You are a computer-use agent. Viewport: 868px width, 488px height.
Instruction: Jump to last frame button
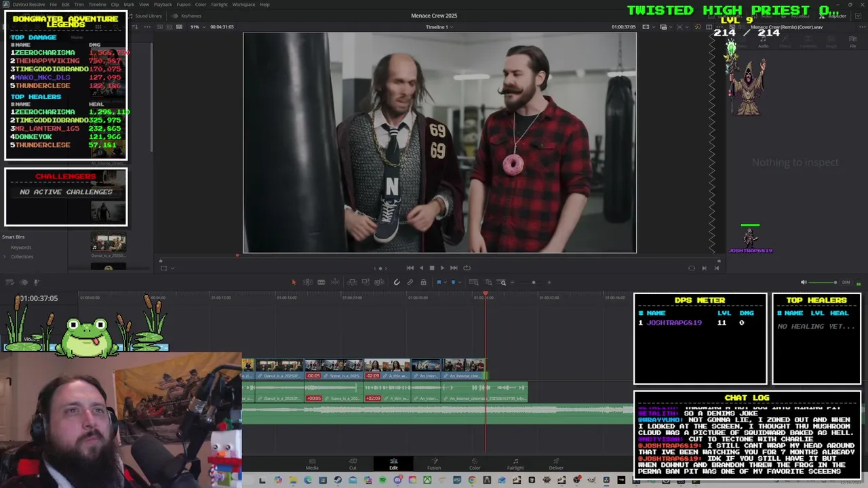tap(454, 268)
